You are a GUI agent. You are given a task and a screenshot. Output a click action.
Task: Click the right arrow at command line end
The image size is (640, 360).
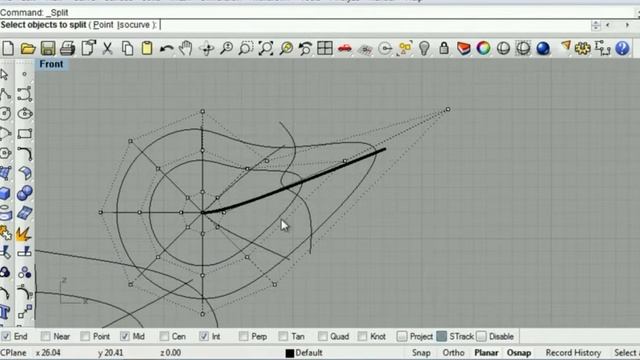point(627,25)
